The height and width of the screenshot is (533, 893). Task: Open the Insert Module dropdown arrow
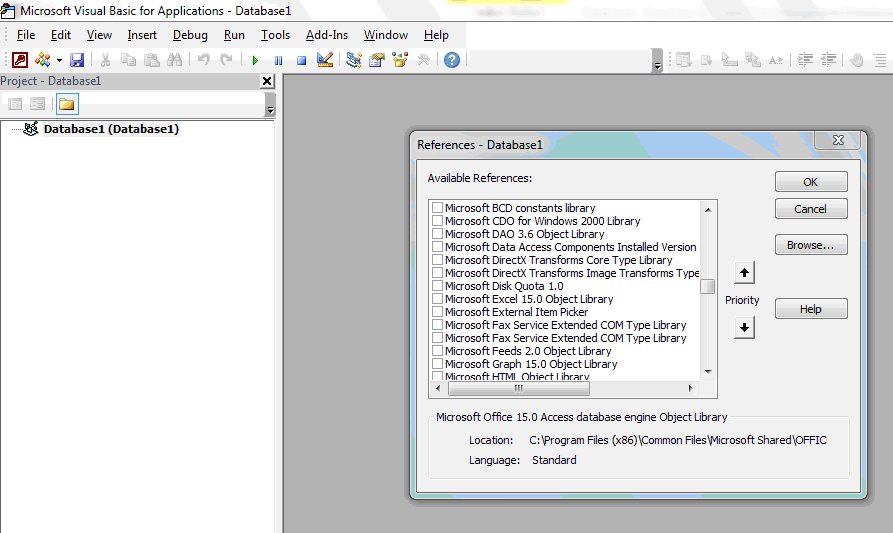59,60
